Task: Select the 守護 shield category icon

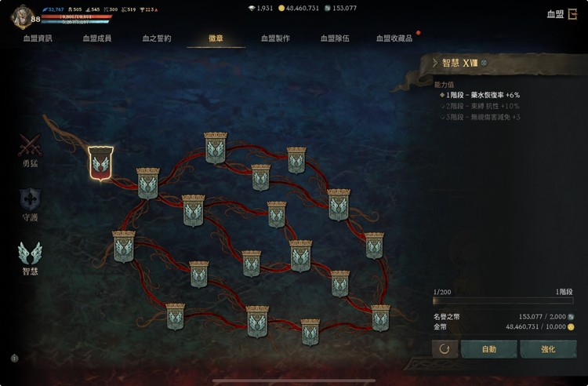Action: pyautogui.click(x=30, y=199)
